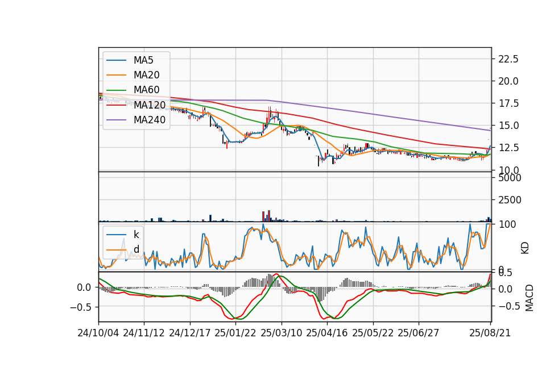
Task: Click the blue MA5 legend line sample
Action: click(x=116, y=60)
